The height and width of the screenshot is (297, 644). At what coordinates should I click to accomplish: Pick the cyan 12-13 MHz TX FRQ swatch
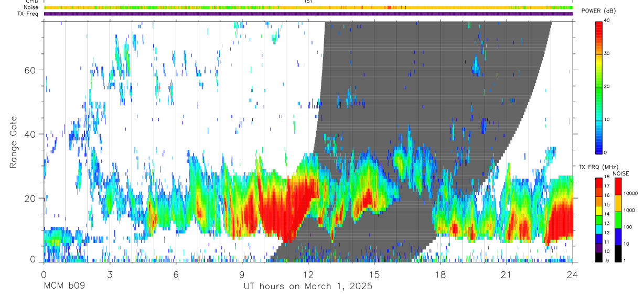598,229
